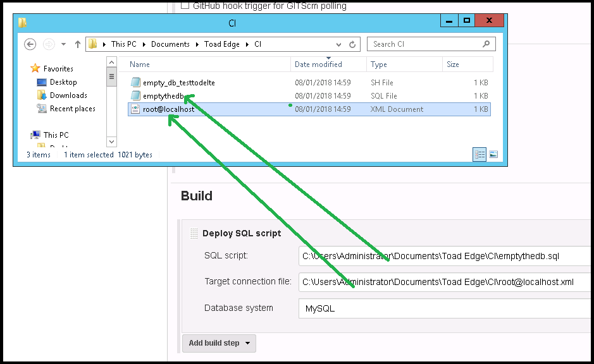The image size is (594, 364).
Task: Click the Search CI field
Action: coord(431,44)
